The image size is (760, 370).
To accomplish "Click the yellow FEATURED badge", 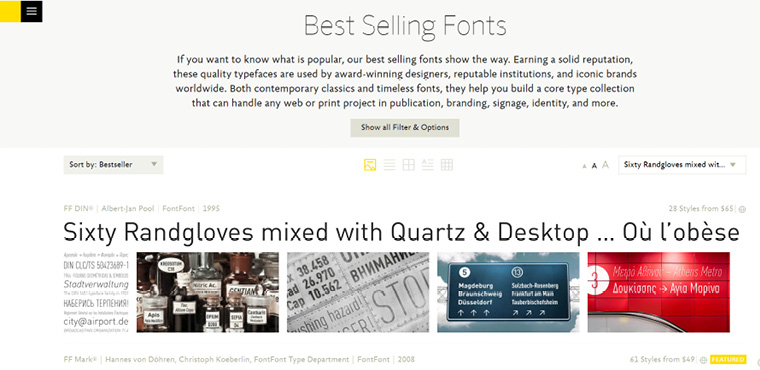I will pyautogui.click(x=728, y=360).
